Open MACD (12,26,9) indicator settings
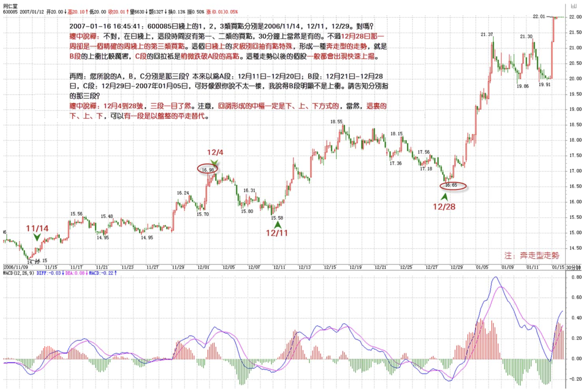Image resolution: width=584 pixels, height=392 pixels. (18, 273)
